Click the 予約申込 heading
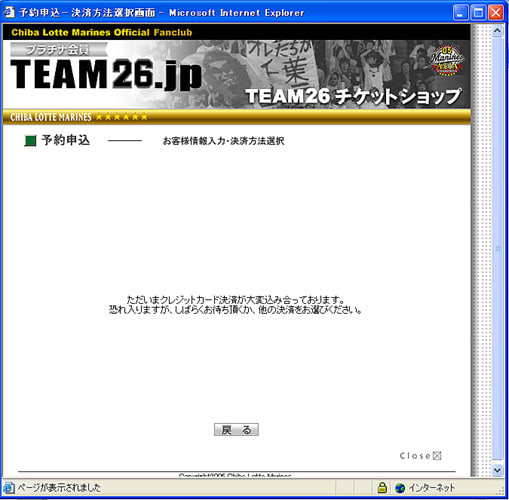 66,140
